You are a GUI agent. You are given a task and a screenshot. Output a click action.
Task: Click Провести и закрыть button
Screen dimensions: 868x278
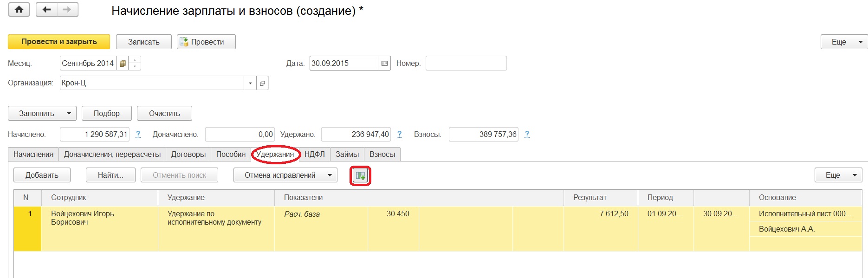click(x=59, y=42)
